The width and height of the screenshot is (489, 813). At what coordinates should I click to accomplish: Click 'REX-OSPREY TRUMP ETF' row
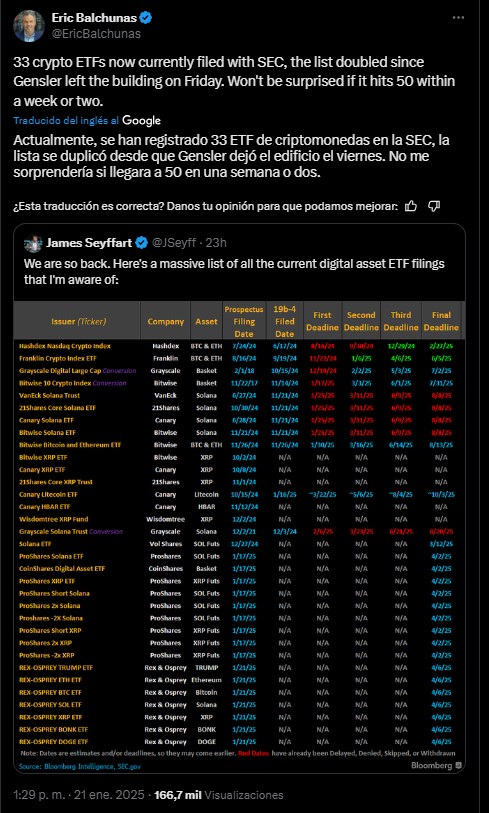239,667
